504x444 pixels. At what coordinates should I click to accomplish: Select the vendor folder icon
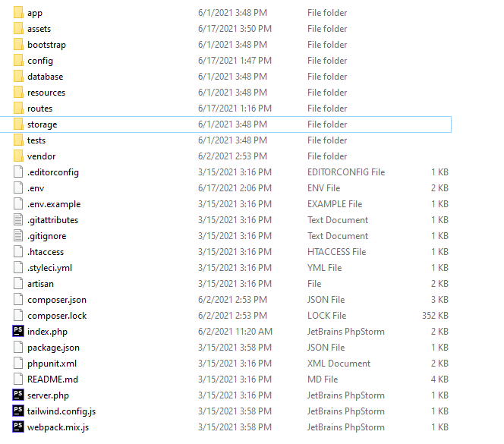click(x=18, y=156)
